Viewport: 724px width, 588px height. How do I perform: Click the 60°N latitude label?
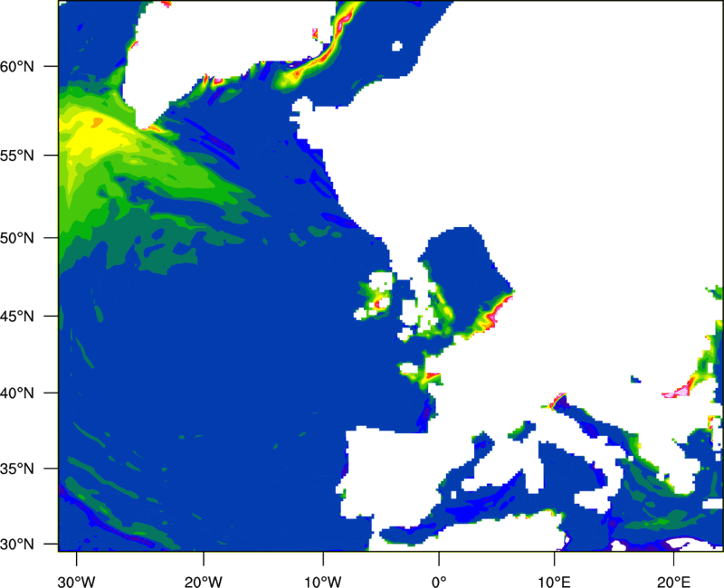tap(17, 67)
